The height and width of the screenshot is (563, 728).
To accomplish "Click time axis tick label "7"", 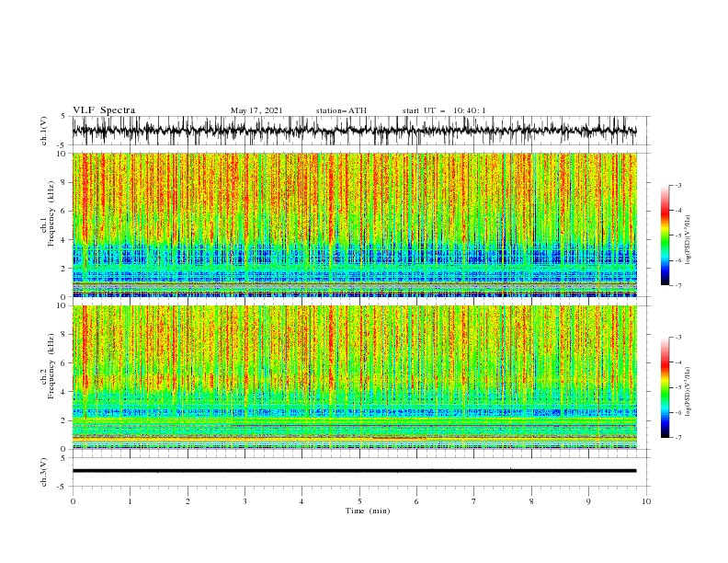I will click(x=474, y=501).
